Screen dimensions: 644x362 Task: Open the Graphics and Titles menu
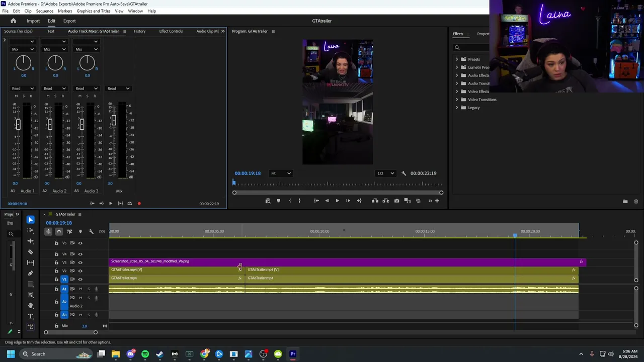[94, 11]
